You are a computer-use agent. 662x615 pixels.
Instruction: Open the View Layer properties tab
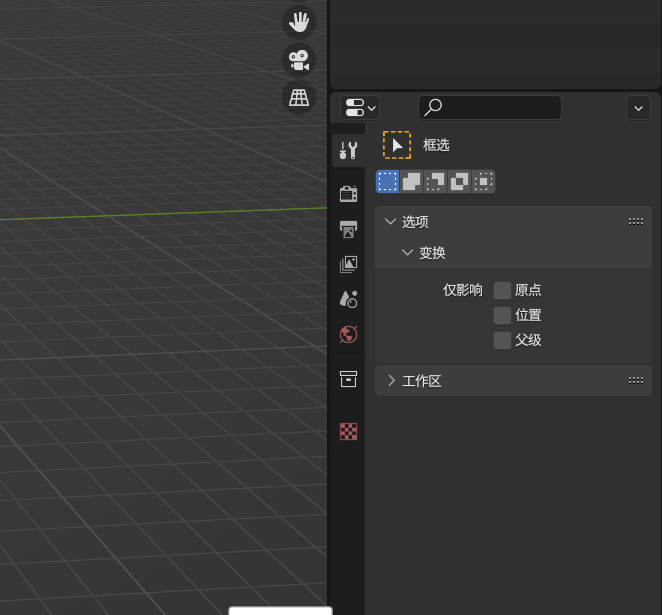[x=348, y=264]
